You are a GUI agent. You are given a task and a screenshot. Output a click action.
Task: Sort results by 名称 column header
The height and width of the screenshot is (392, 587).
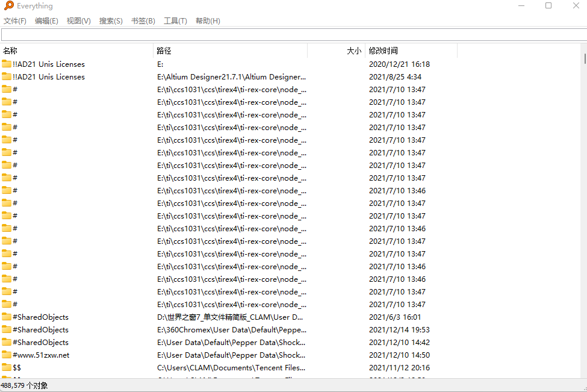pos(76,51)
